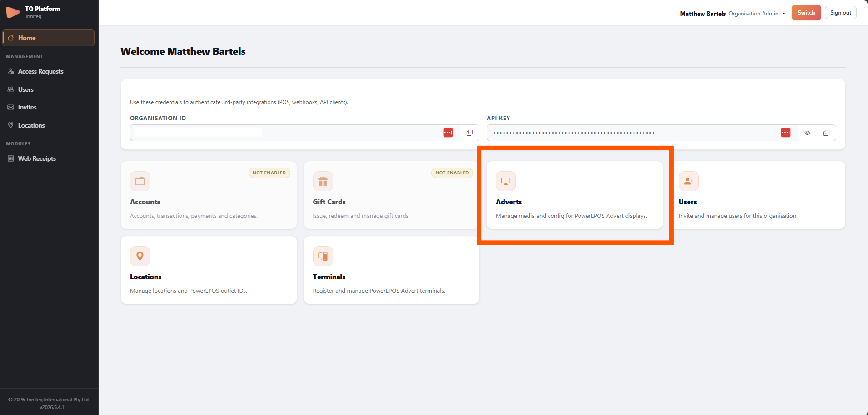
Task: Click the Adverts monitor icon
Action: point(506,181)
